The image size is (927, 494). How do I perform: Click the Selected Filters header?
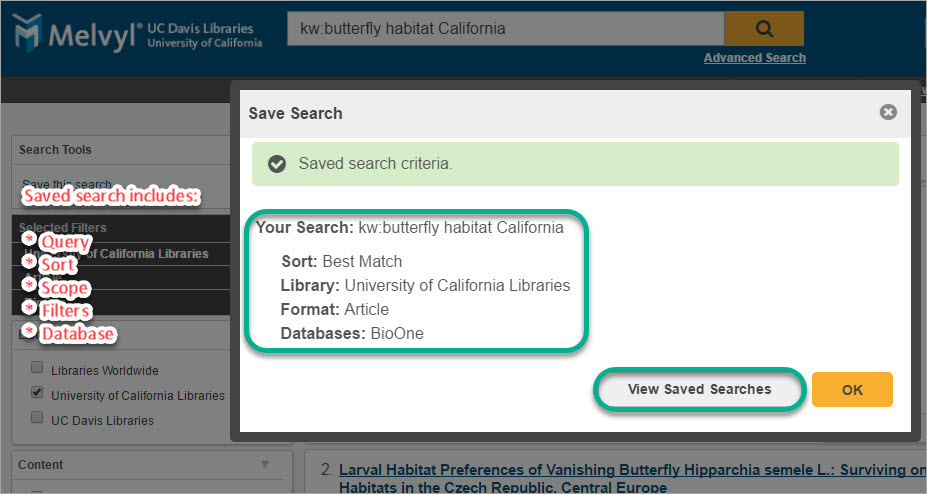63,228
